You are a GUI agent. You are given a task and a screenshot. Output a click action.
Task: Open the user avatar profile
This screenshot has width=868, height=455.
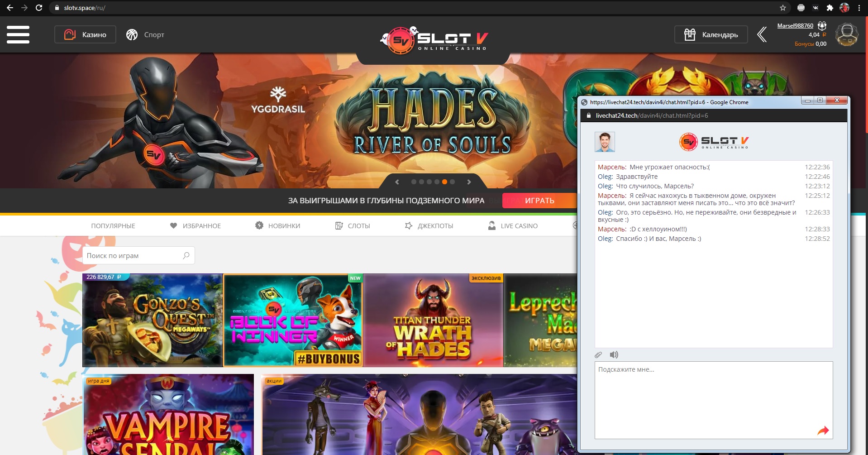[847, 34]
